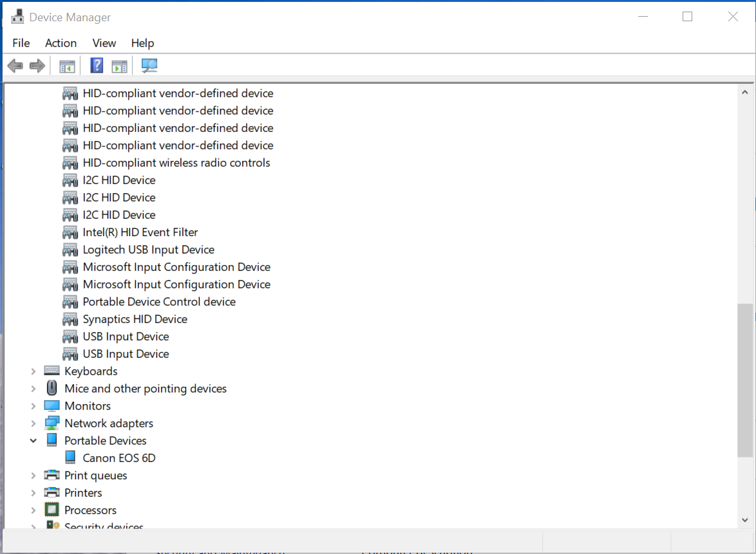
Task: Expand Mice and other pointing devices
Action: pos(33,389)
